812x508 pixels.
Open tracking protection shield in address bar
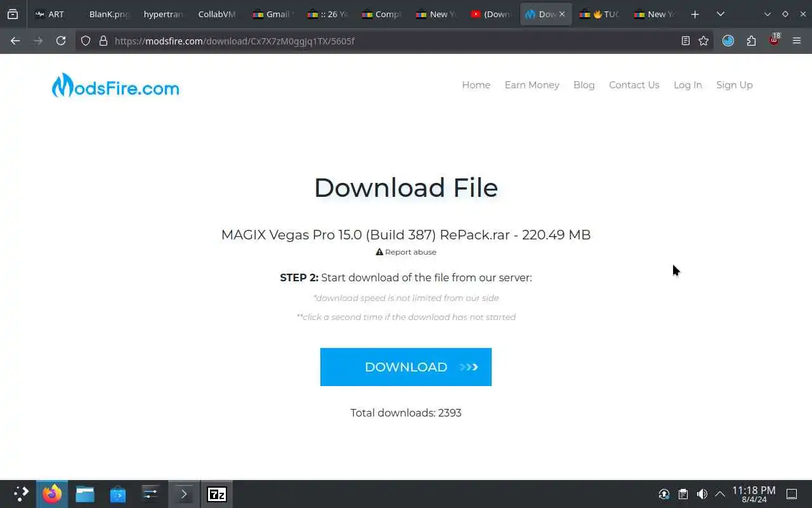(x=86, y=41)
